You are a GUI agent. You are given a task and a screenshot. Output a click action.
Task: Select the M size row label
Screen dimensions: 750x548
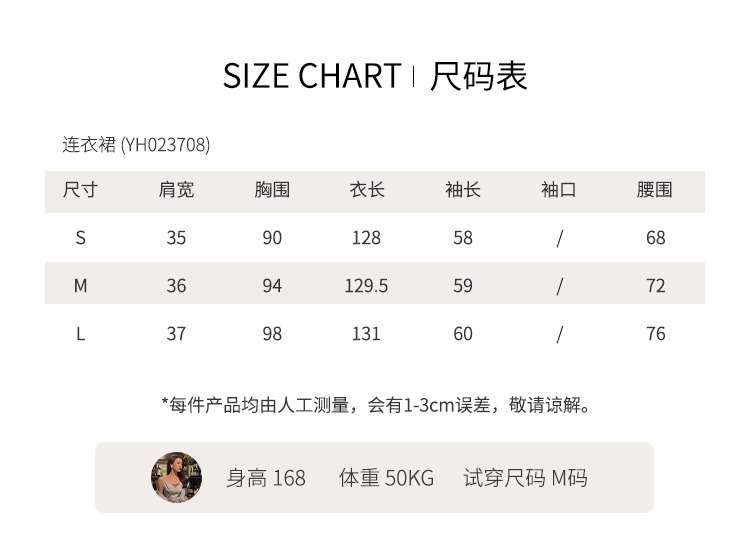80,286
